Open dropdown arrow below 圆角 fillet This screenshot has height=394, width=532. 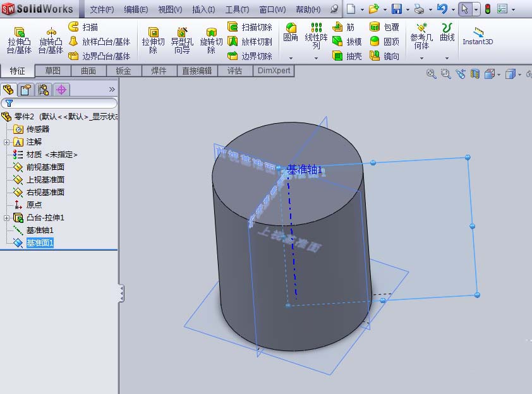291,58
